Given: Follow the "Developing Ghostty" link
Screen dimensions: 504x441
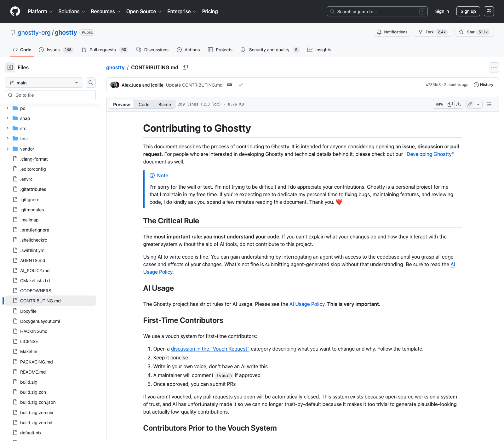Looking at the screenshot, I should (x=429, y=154).
